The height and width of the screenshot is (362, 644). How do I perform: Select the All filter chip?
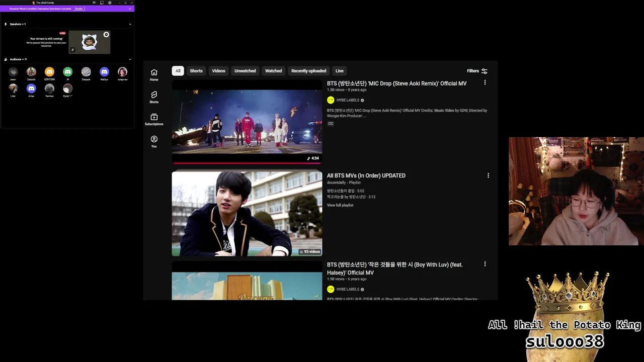pyautogui.click(x=178, y=71)
